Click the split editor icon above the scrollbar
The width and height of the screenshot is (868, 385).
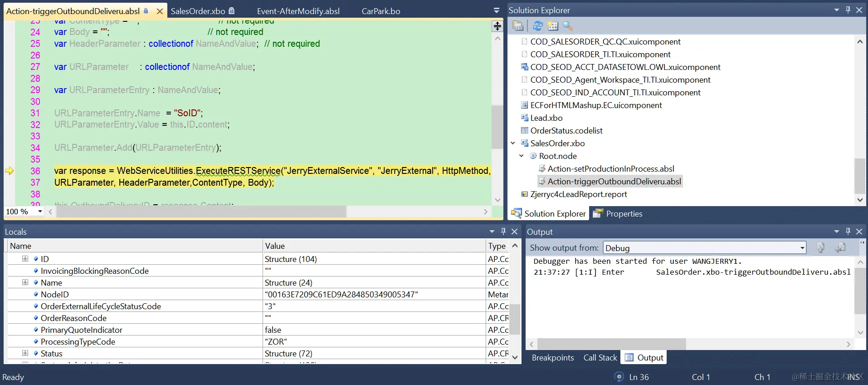pos(497,26)
